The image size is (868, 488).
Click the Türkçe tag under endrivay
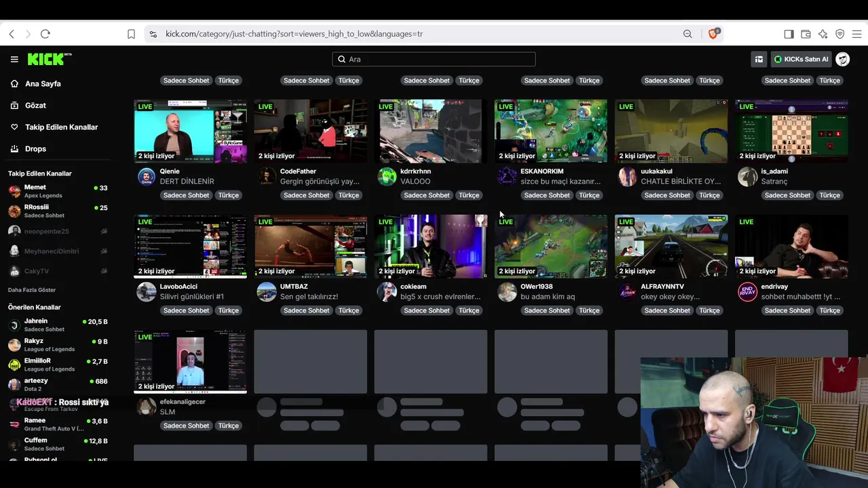pyautogui.click(x=829, y=310)
